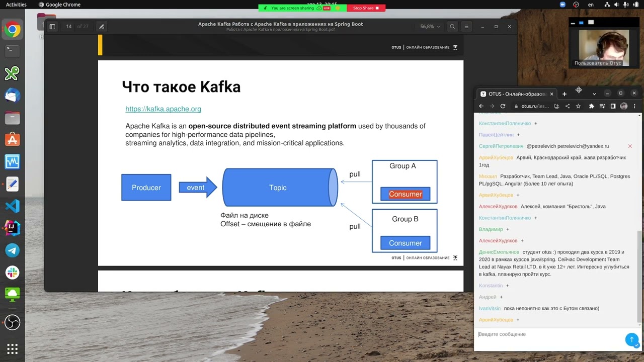Open a new tab in Chrome

pos(565,94)
